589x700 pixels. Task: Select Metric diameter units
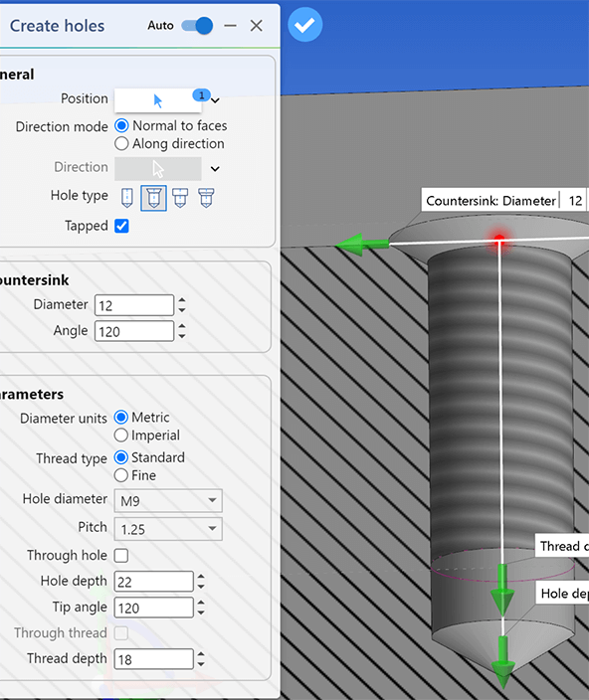121,418
